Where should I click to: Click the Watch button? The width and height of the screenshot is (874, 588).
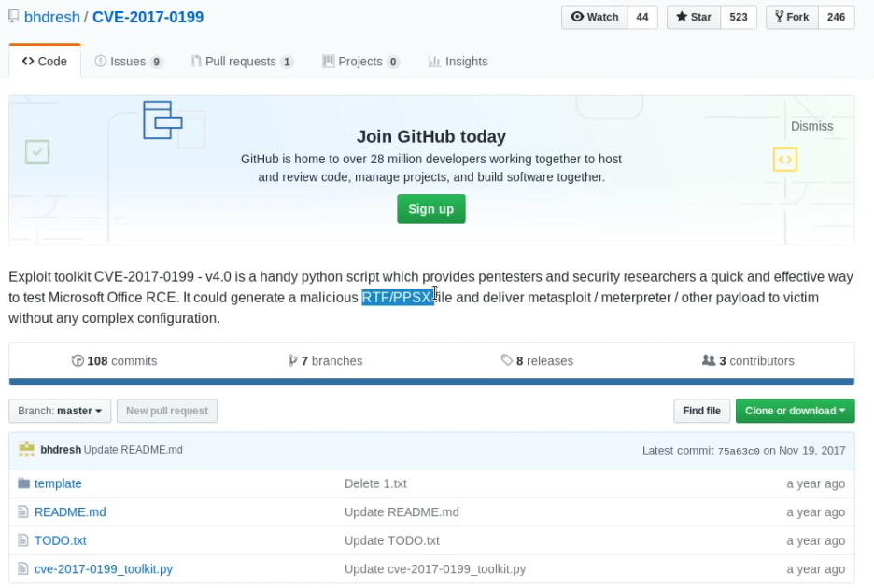(594, 17)
